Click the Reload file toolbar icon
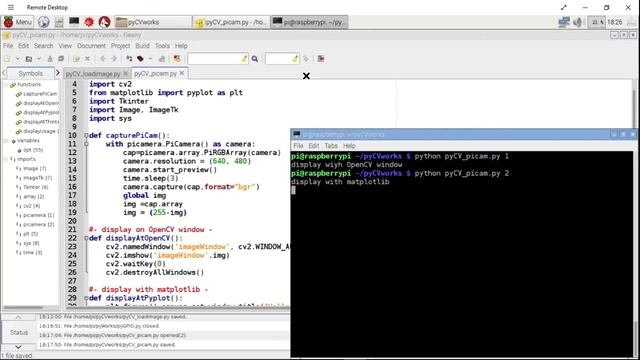The image size is (640, 360). click(76, 59)
